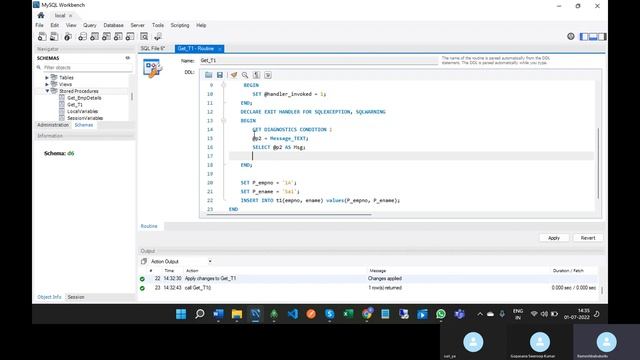This screenshot has height=360, width=640.
Task: Select output row 'call Get_T1()'
Action: [369, 288]
